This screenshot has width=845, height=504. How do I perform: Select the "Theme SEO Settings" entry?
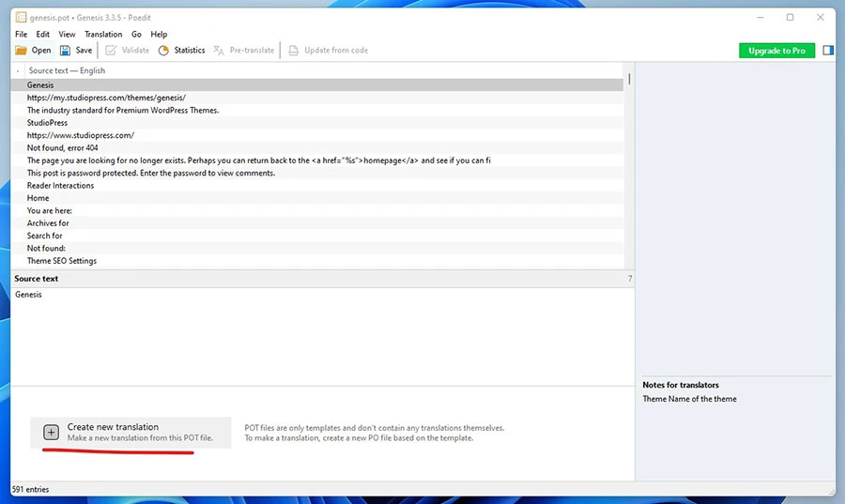[x=62, y=261]
